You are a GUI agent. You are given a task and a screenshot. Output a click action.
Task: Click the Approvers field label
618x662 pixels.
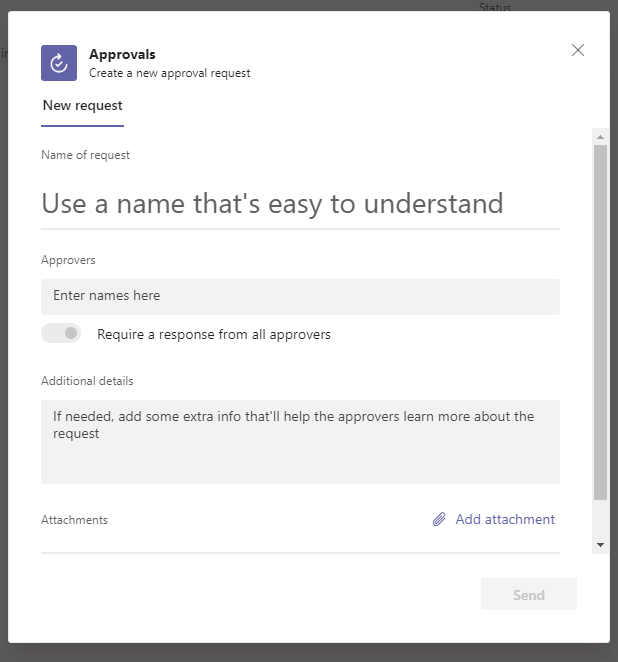click(68, 260)
